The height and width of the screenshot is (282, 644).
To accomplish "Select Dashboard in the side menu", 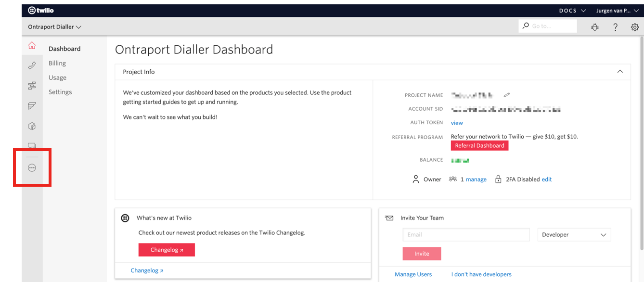I will [x=64, y=49].
